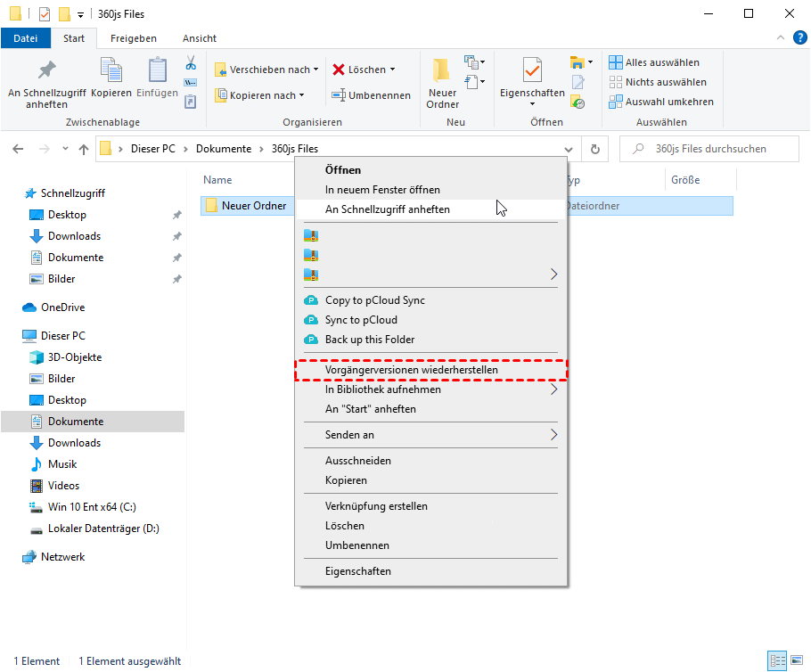Click Auswahl umkehren in the ribbon
Image resolution: width=811 pixels, height=672 pixels.
click(x=661, y=102)
